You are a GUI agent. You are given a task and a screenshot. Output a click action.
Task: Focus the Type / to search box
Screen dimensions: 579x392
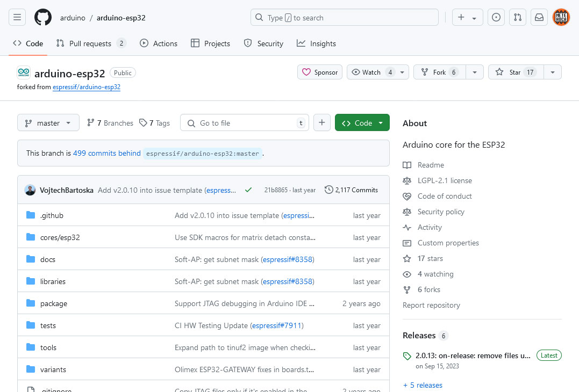(345, 17)
